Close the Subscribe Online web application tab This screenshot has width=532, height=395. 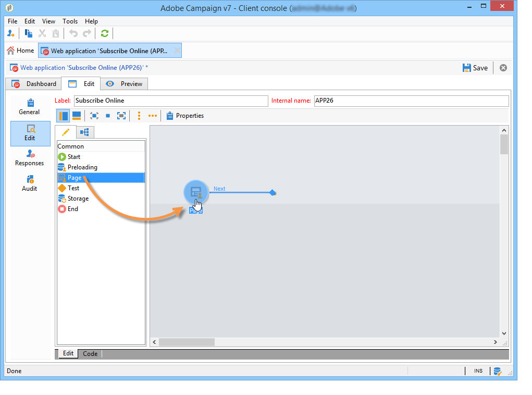[x=177, y=51]
